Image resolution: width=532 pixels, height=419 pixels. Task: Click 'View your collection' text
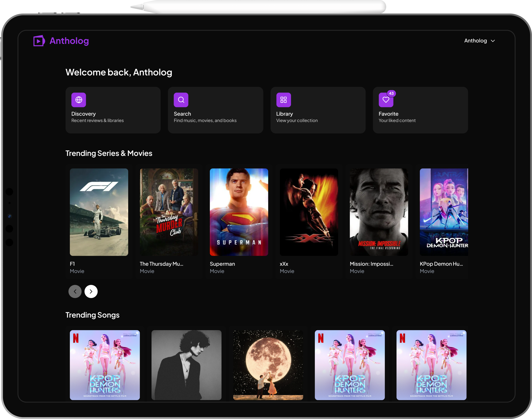[x=297, y=120]
